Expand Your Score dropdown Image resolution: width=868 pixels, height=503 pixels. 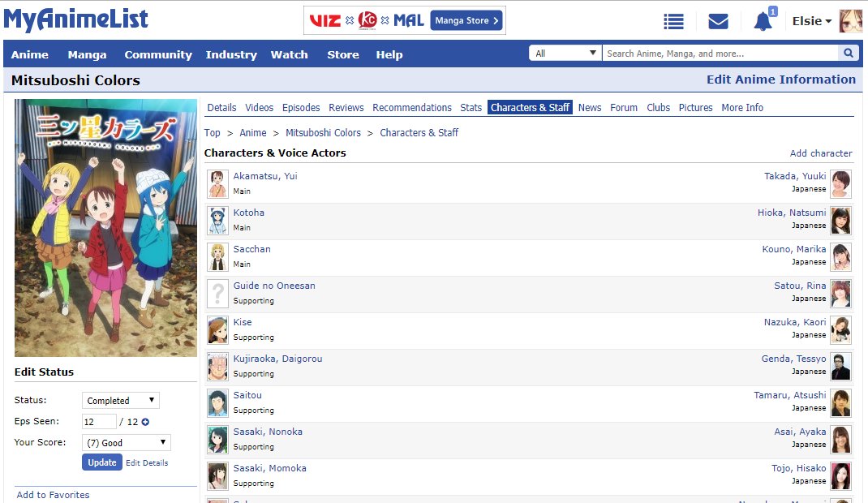[126, 443]
